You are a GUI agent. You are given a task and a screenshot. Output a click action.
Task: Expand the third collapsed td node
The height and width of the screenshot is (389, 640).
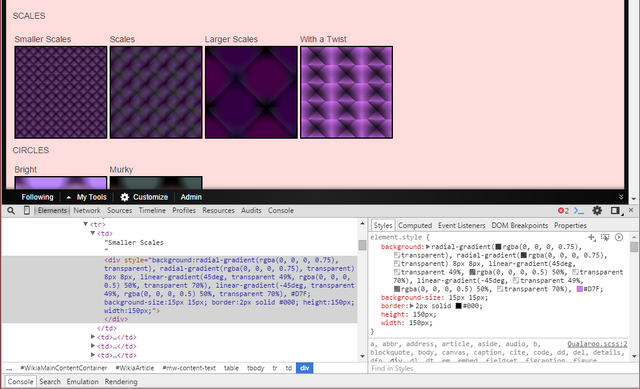click(93, 355)
